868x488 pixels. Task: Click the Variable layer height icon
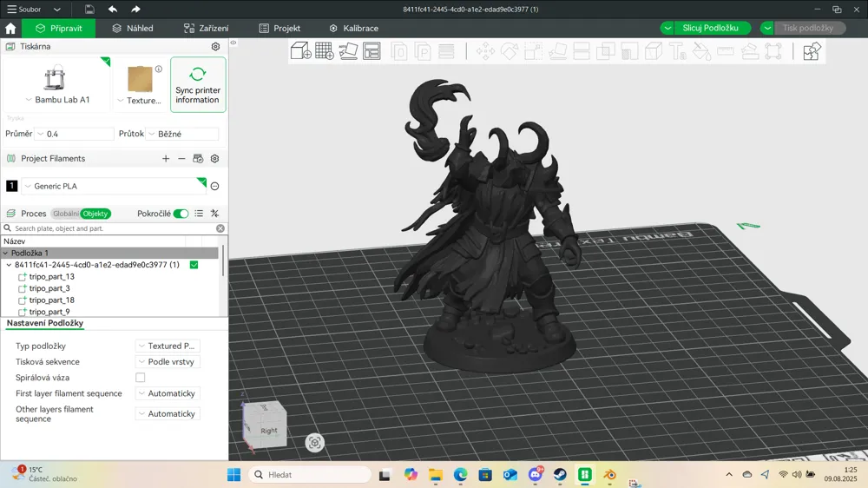[446, 51]
